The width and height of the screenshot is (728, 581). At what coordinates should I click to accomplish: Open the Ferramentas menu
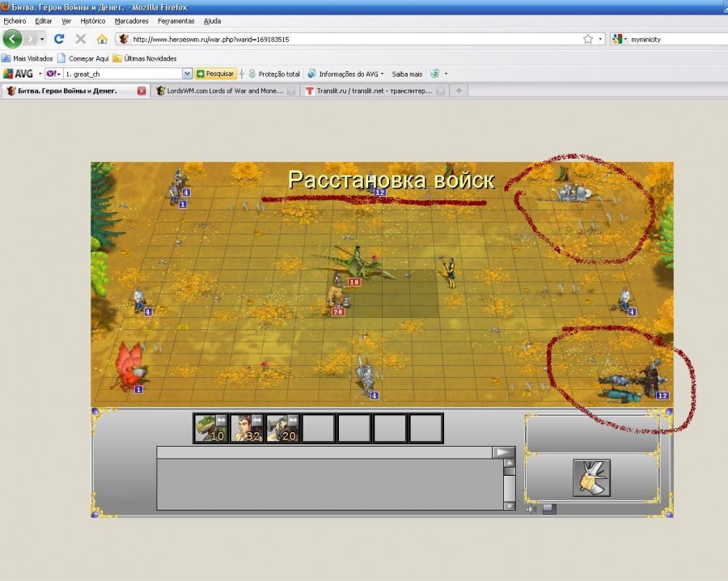pos(176,21)
